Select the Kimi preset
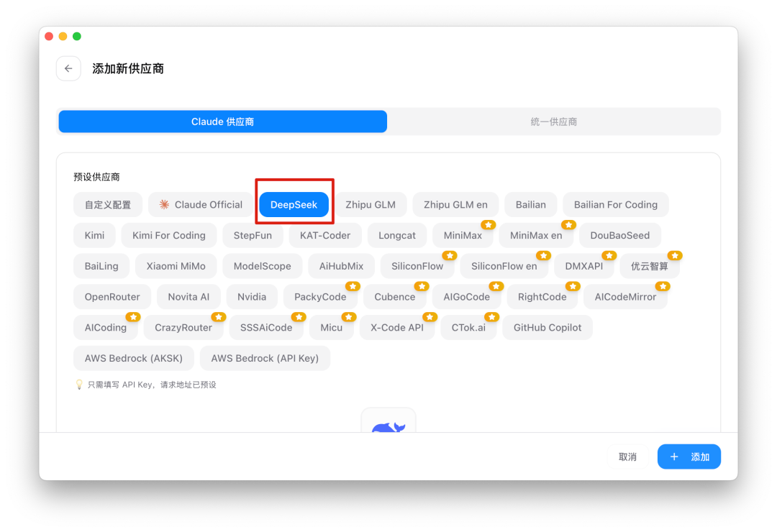The width and height of the screenshot is (777, 532). [94, 235]
